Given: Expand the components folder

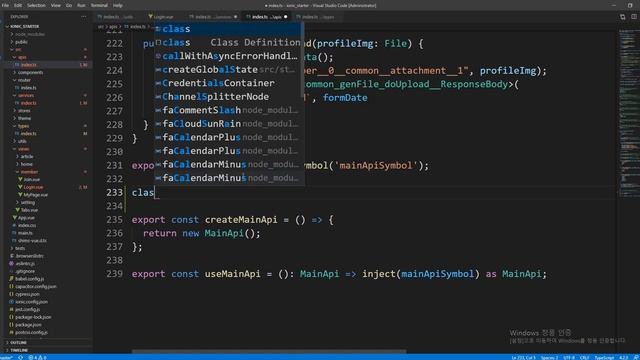Looking at the screenshot, I should click(30, 72).
